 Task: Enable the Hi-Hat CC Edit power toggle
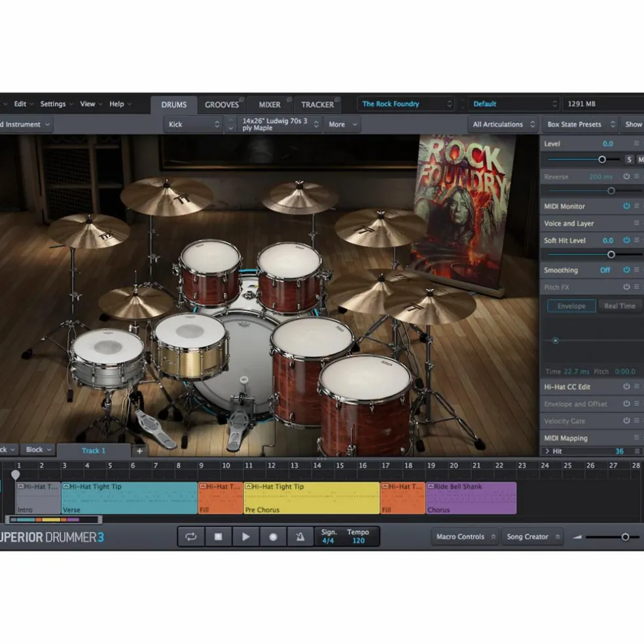626,387
